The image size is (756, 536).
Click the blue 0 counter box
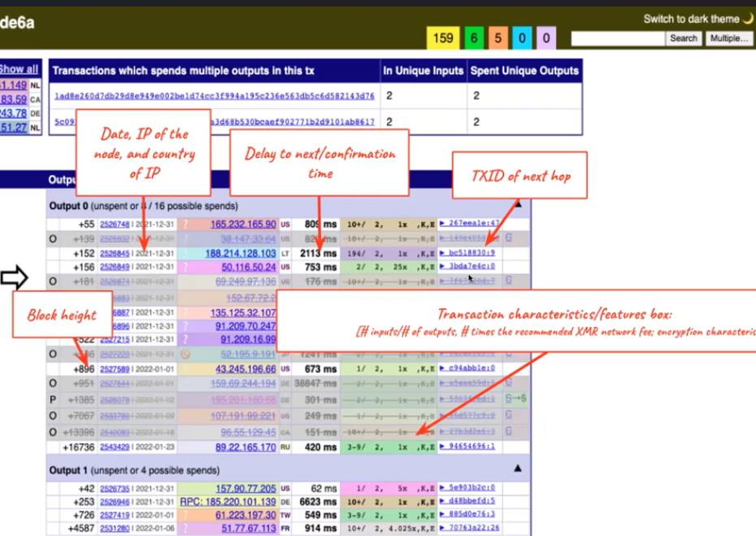click(x=521, y=37)
